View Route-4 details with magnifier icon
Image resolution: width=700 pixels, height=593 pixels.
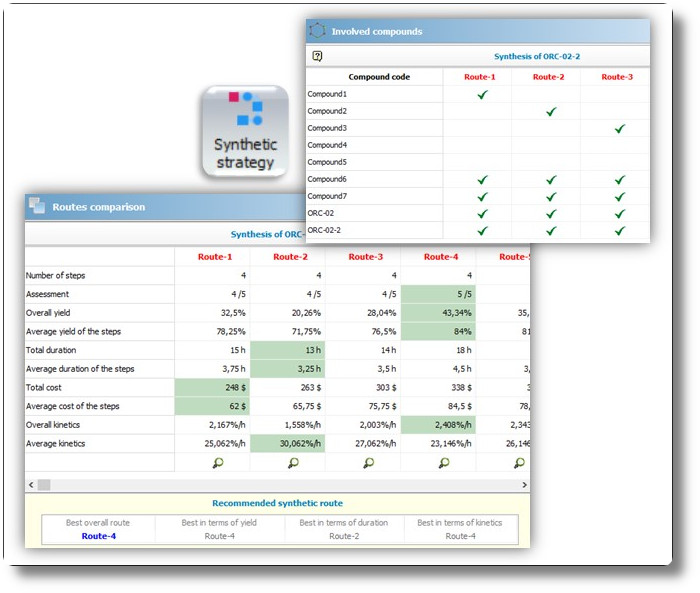point(444,463)
